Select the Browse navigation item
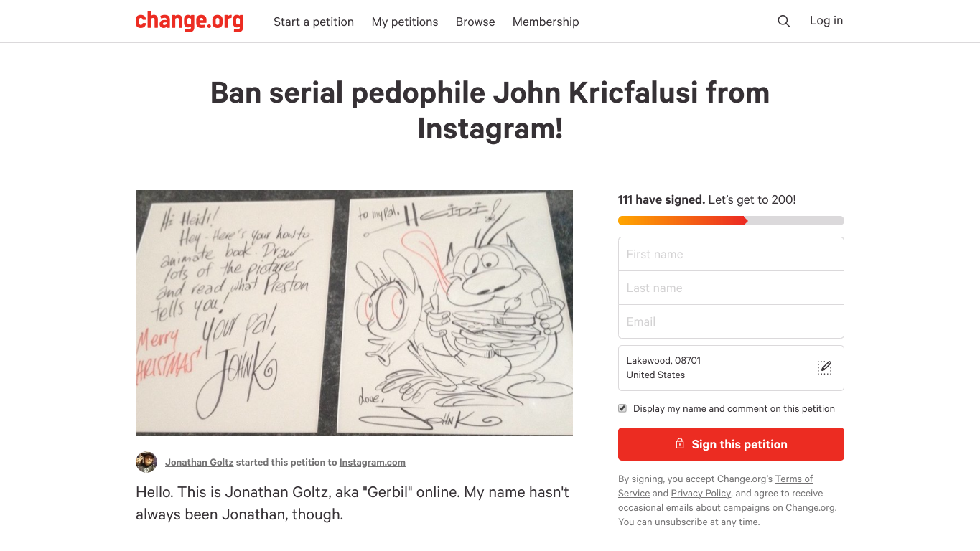 475,22
